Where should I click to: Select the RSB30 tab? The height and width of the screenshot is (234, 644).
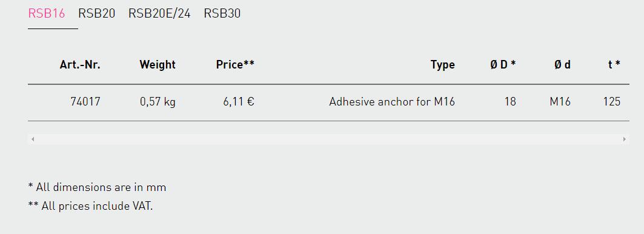pos(222,13)
